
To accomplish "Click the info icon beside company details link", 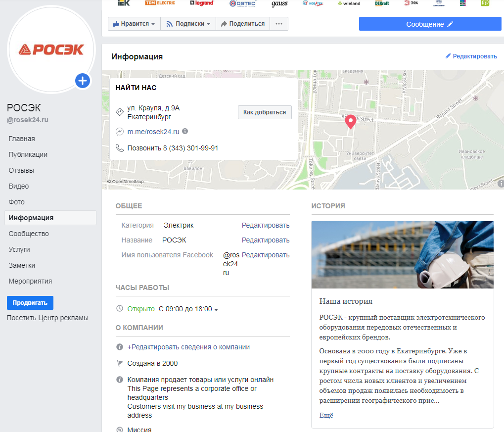I will [x=120, y=347].
